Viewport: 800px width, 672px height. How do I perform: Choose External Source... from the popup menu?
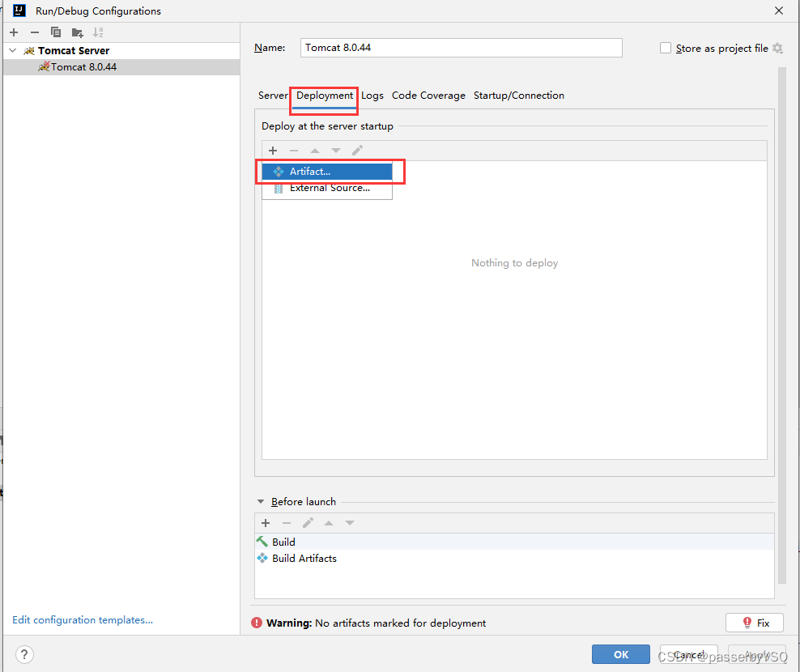point(327,189)
